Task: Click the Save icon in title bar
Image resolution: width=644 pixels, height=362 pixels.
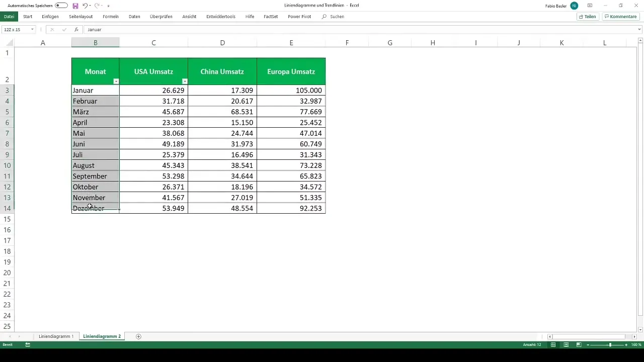Action: point(75,6)
